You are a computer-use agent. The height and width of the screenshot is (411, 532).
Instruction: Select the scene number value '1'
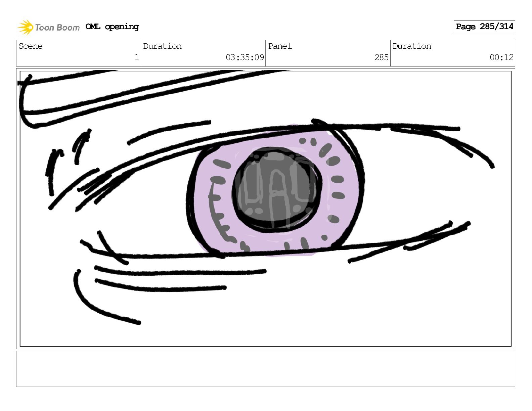point(136,57)
